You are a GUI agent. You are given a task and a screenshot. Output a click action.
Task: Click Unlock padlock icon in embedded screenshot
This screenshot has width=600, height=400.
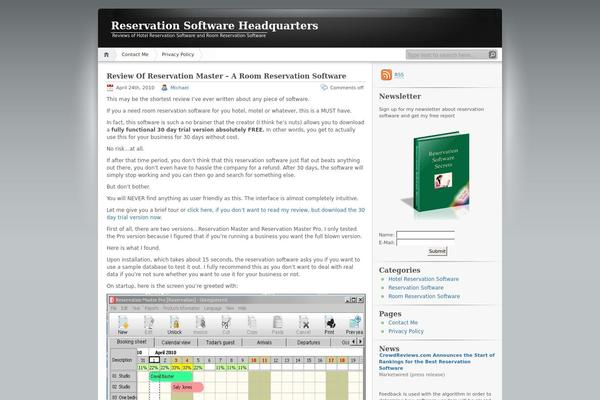tap(174, 325)
